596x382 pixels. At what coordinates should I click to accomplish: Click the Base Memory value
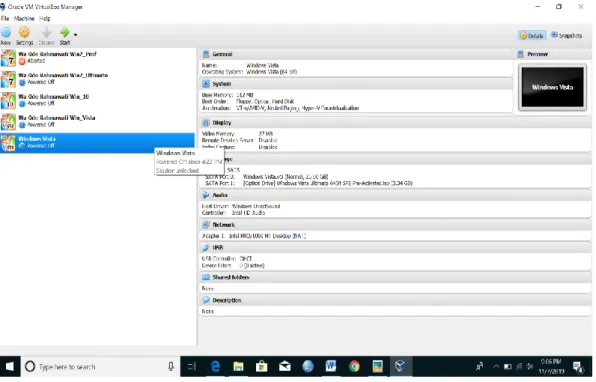[x=245, y=95]
